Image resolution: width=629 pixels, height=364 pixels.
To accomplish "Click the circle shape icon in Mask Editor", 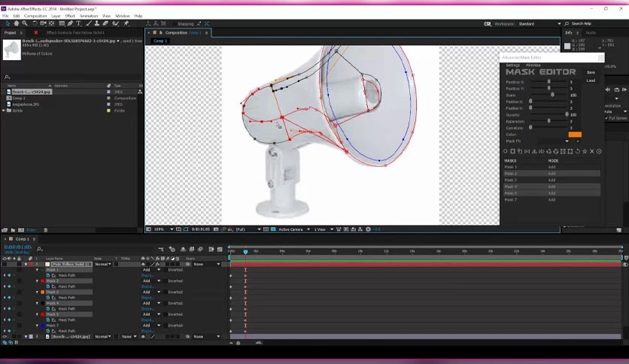I will coord(506,151).
